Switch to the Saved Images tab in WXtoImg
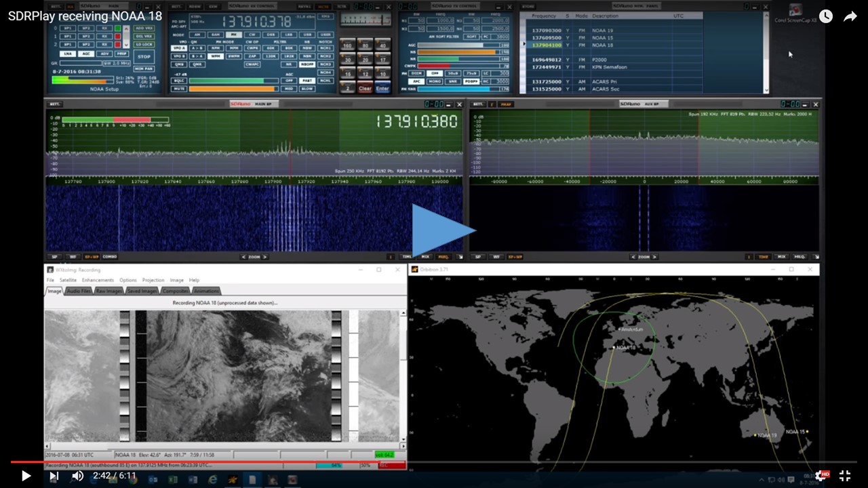Image resolution: width=868 pixels, height=488 pixels. pos(142,291)
